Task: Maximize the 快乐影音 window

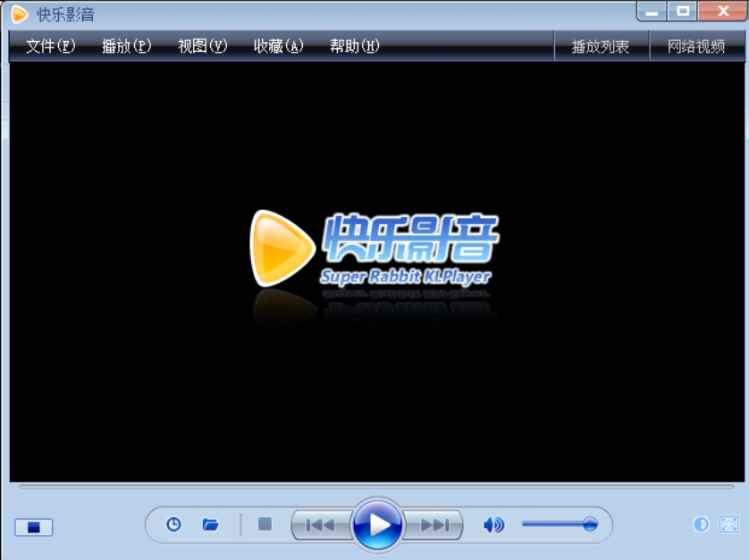Action: coord(682,12)
